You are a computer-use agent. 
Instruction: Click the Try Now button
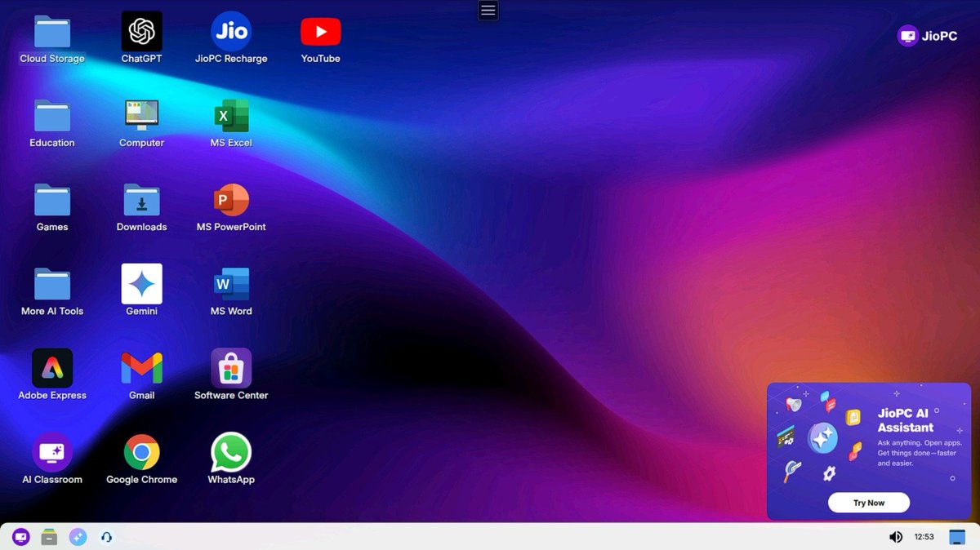click(x=869, y=503)
